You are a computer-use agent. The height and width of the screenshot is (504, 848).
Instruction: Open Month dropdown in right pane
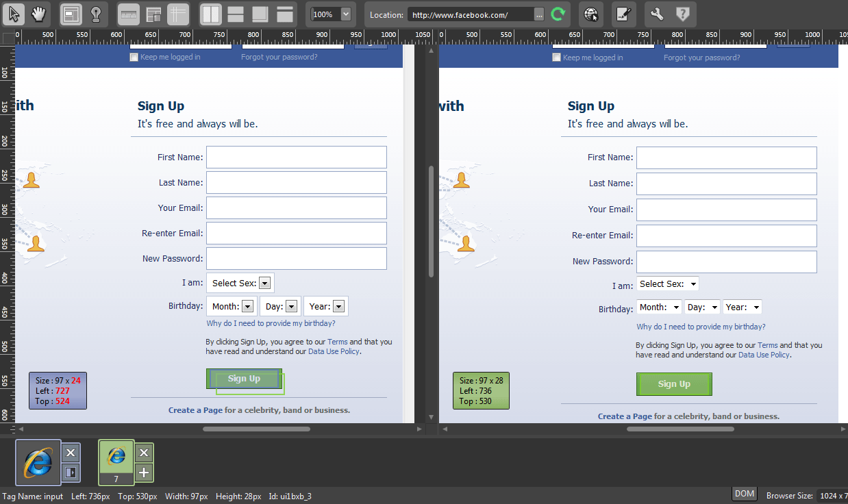click(659, 307)
